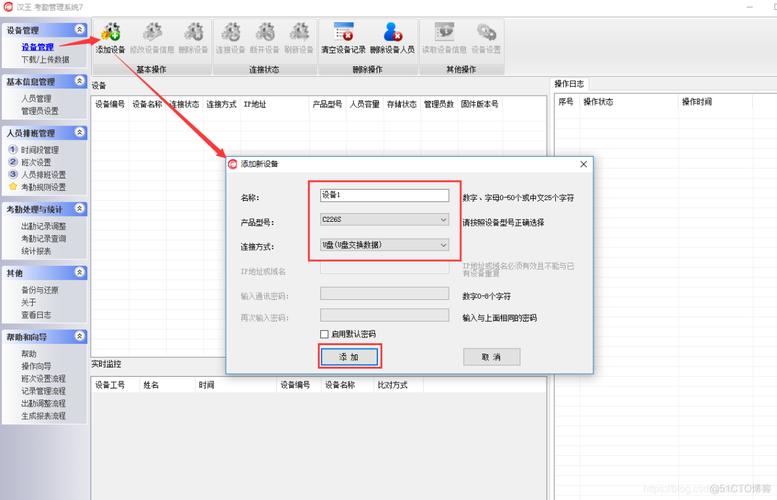Click the 再次输入密码 input field

tap(385, 315)
